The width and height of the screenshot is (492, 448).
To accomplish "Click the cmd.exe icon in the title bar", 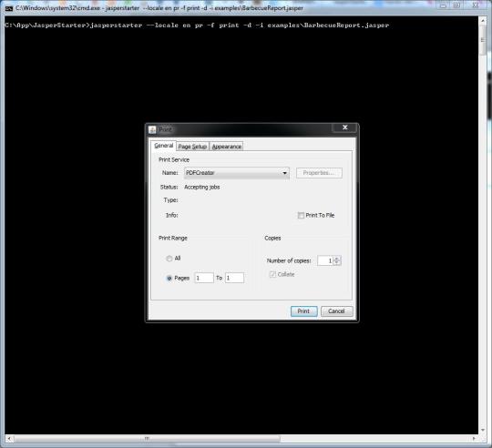I will [9, 8].
